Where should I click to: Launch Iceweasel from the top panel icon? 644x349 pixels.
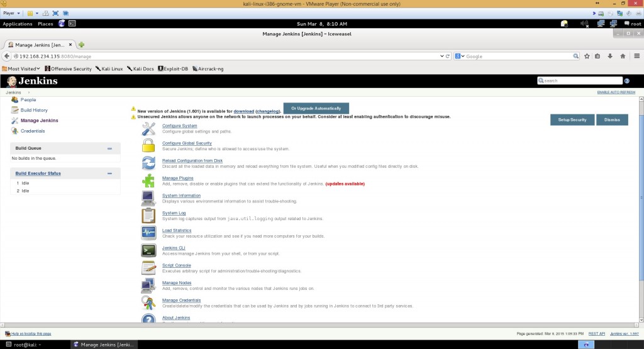click(x=62, y=24)
